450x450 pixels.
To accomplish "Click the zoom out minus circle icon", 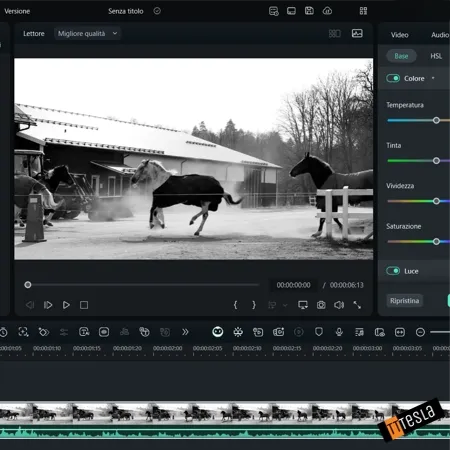I will pos(420,332).
